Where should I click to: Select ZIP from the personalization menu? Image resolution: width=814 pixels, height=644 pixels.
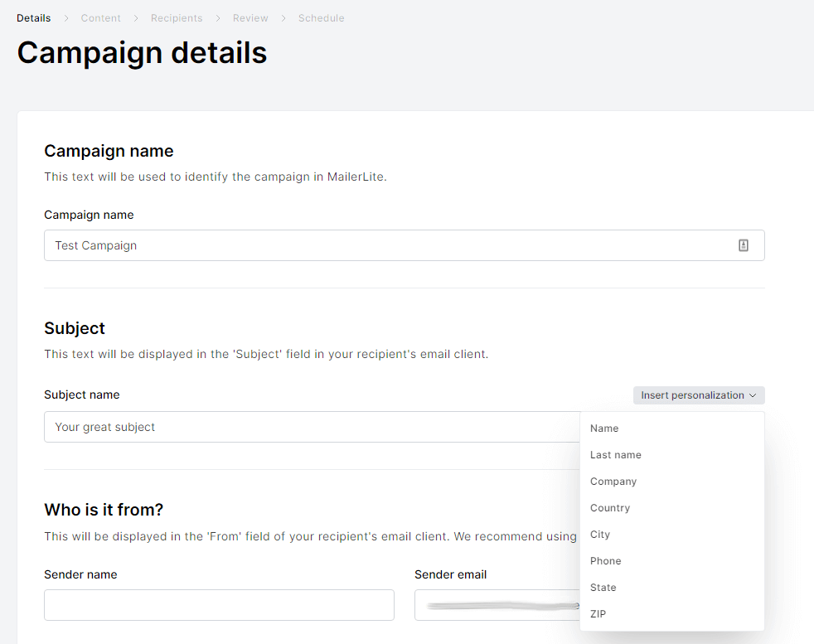click(x=598, y=614)
